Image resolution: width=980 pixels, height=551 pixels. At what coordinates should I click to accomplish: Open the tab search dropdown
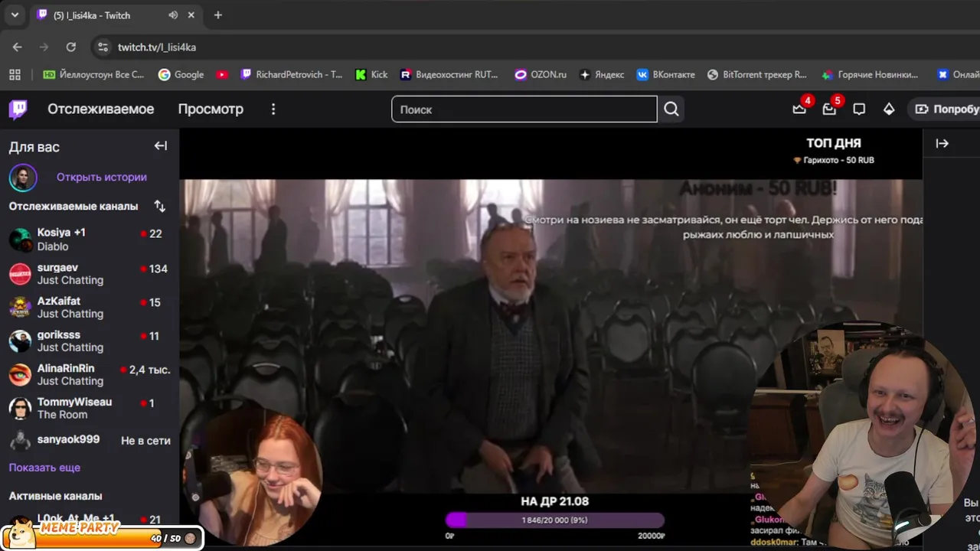tap(15, 15)
